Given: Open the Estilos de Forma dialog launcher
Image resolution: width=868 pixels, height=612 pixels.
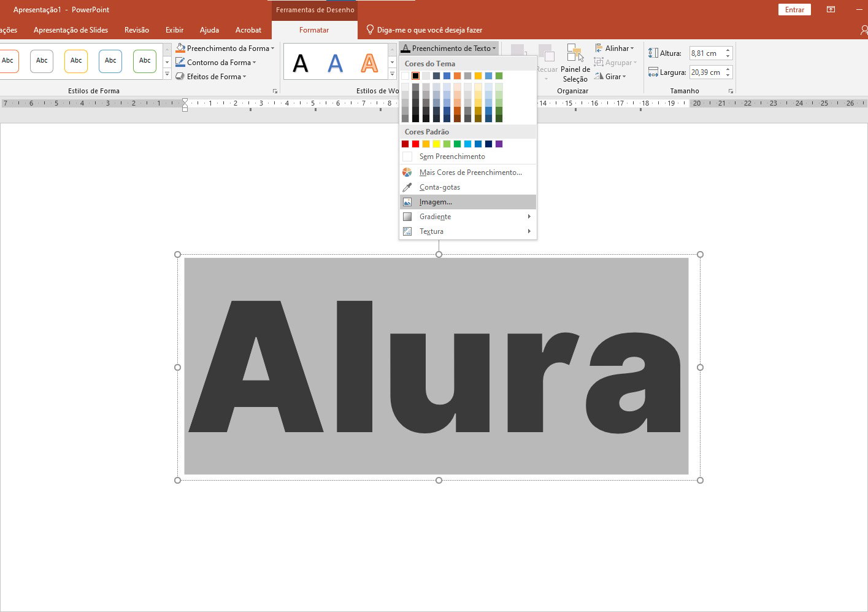Looking at the screenshot, I should [x=275, y=91].
